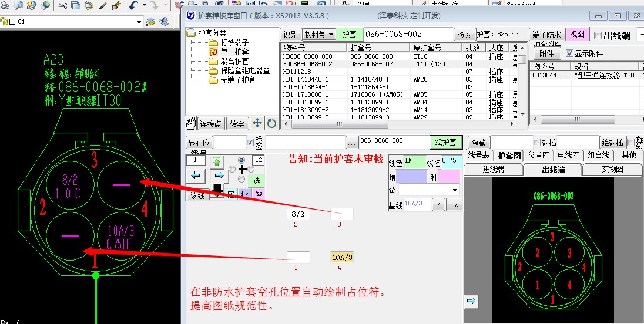Switch to the 实物图 tab
The image size is (644, 324).
[612, 170]
